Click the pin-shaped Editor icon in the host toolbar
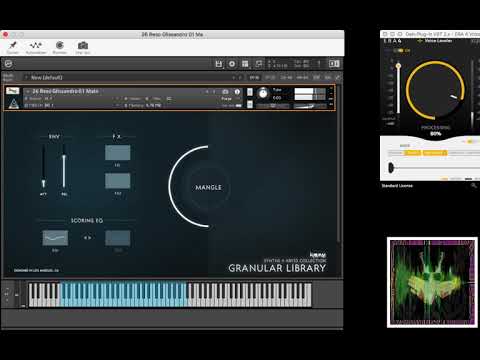This screenshot has height=360, width=480. click(13, 45)
